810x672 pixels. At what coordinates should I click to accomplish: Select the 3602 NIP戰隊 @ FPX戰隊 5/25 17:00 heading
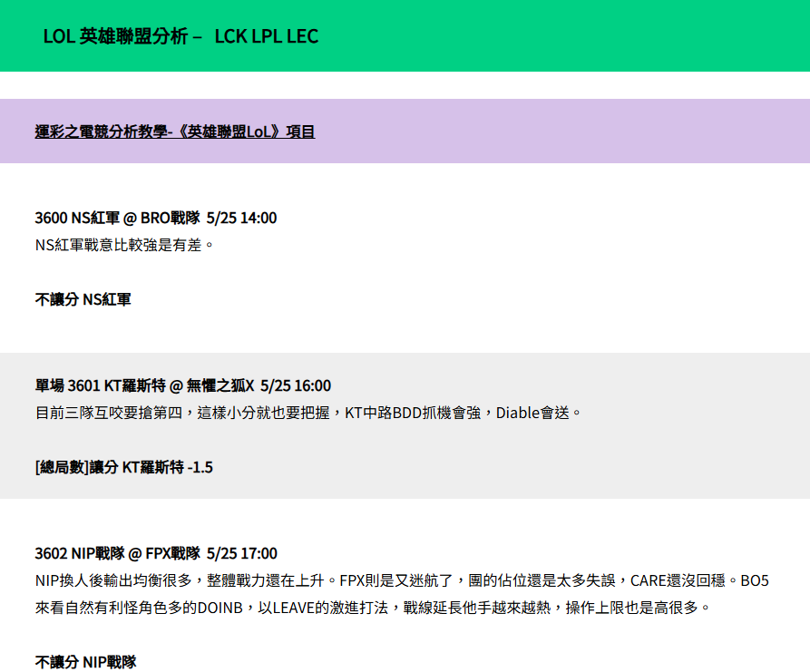(x=156, y=554)
